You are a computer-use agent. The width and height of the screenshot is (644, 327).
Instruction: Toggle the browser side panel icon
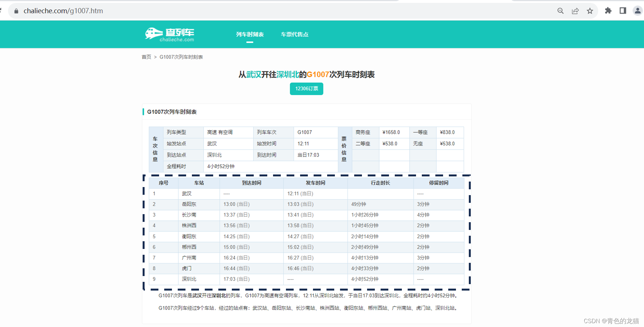(x=623, y=11)
